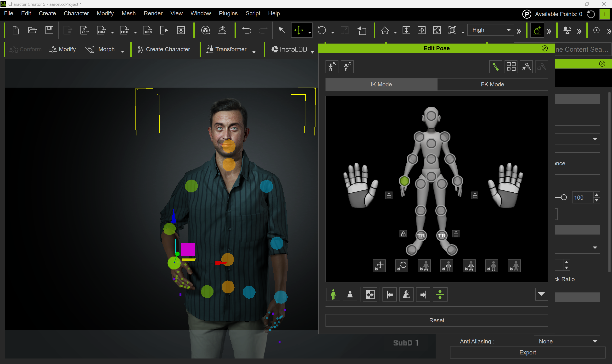Click the green bone display icon in Edit Pose
This screenshot has height=364, width=612.
[495, 67]
